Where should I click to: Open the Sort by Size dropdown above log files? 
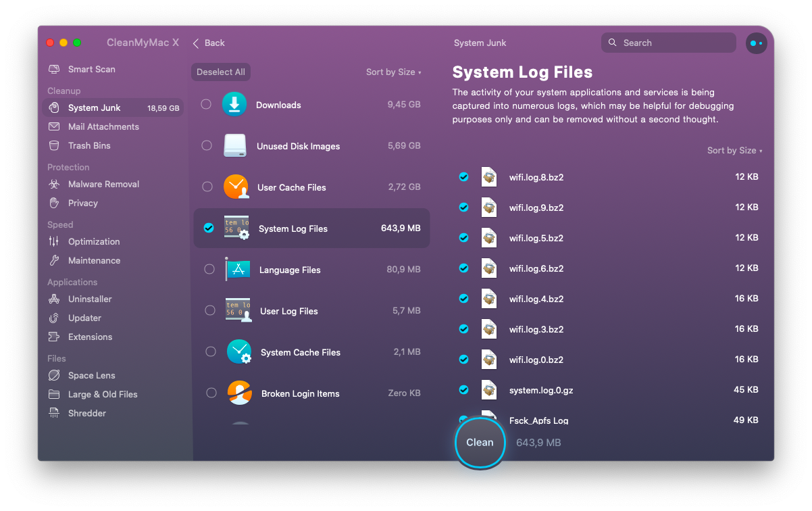point(735,150)
